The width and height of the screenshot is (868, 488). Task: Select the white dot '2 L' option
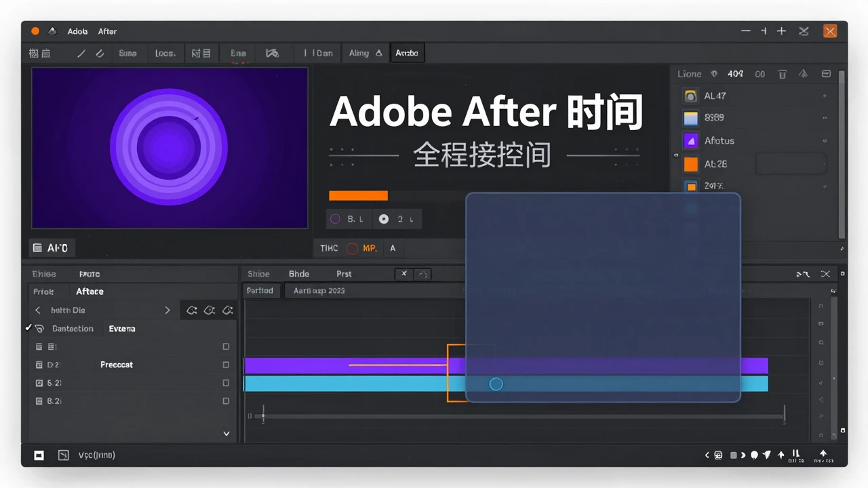[x=397, y=219]
